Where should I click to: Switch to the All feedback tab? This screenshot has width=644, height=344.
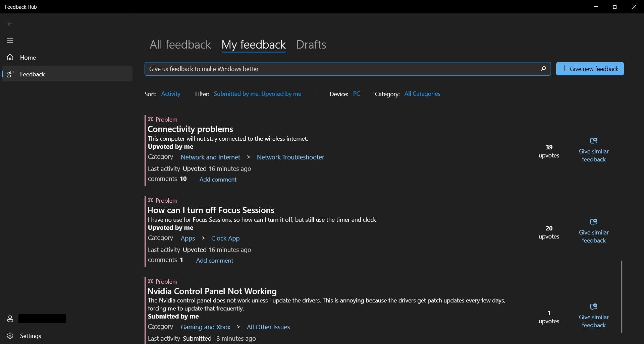180,45
